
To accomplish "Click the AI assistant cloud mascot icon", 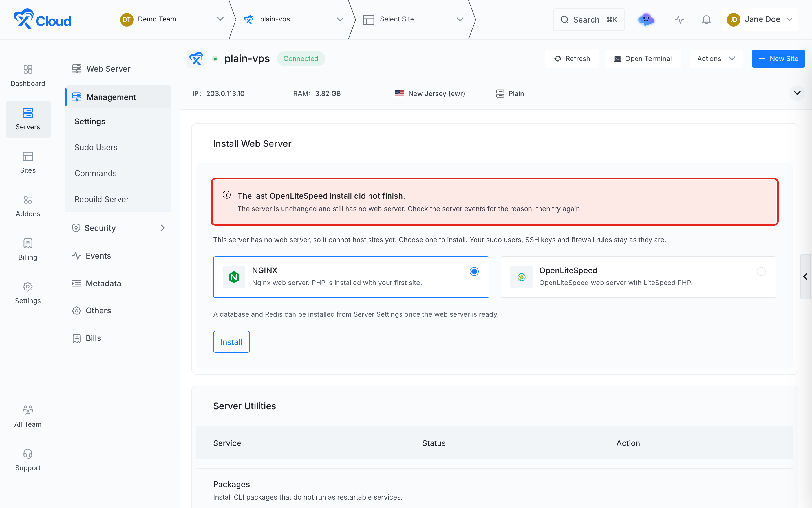I will pos(646,19).
